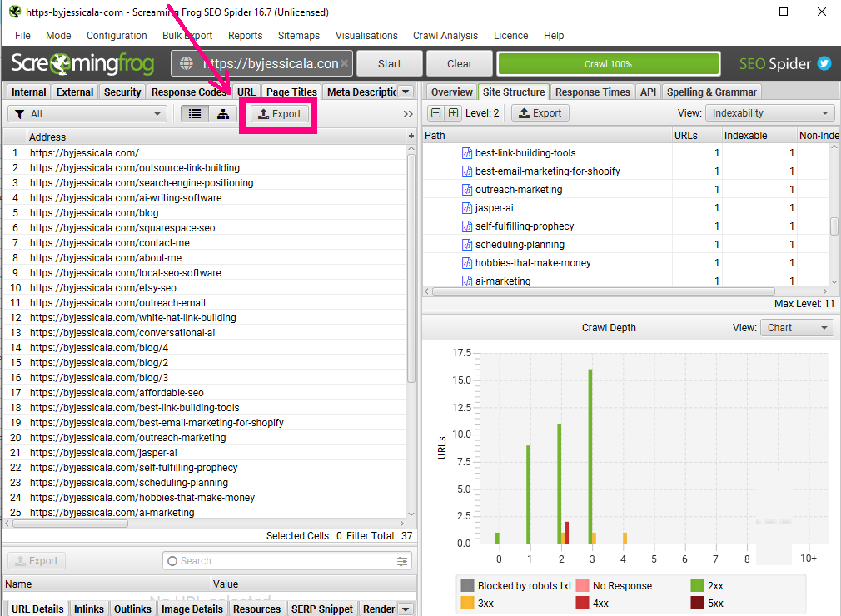Click Export in Site Structure panel
This screenshot has width=841, height=616.
[540, 113]
